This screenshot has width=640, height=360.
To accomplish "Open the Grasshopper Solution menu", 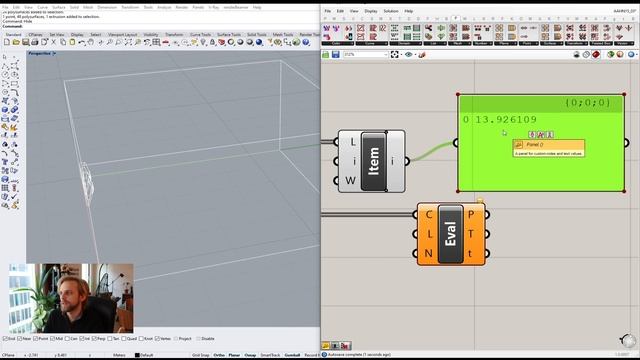I will tap(391, 11).
